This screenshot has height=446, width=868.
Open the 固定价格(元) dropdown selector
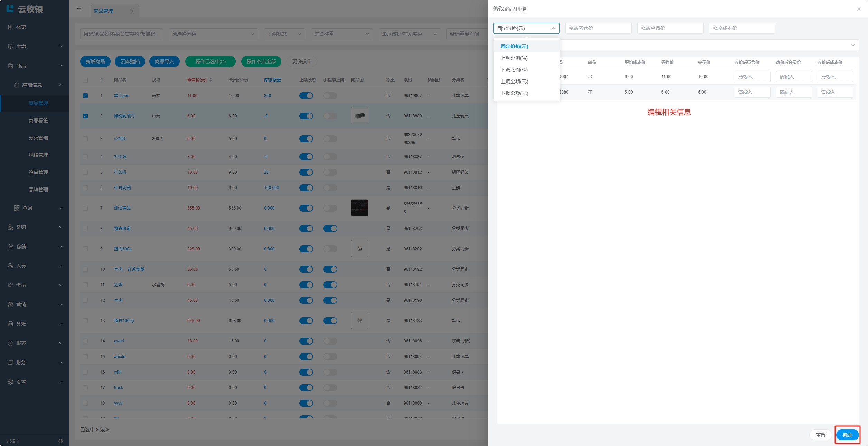(x=526, y=28)
